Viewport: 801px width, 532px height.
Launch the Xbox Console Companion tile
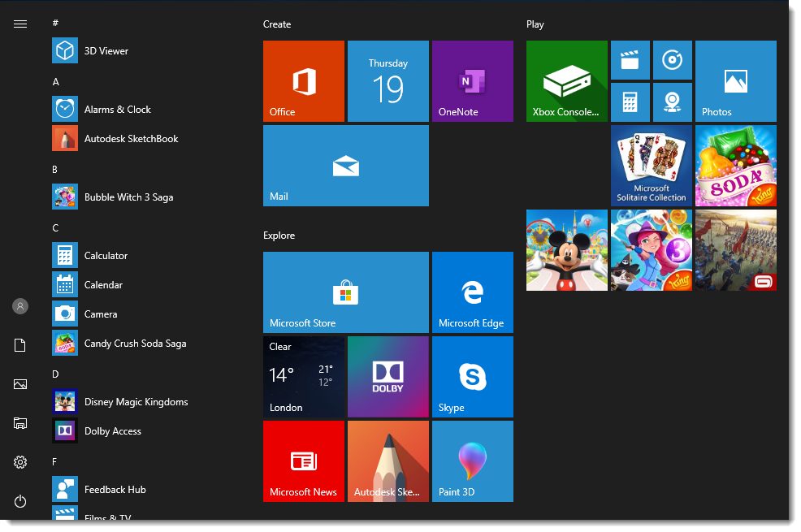566,80
